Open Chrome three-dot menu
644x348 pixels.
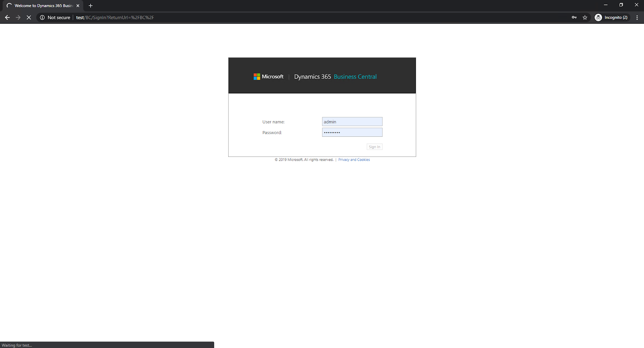(637, 17)
